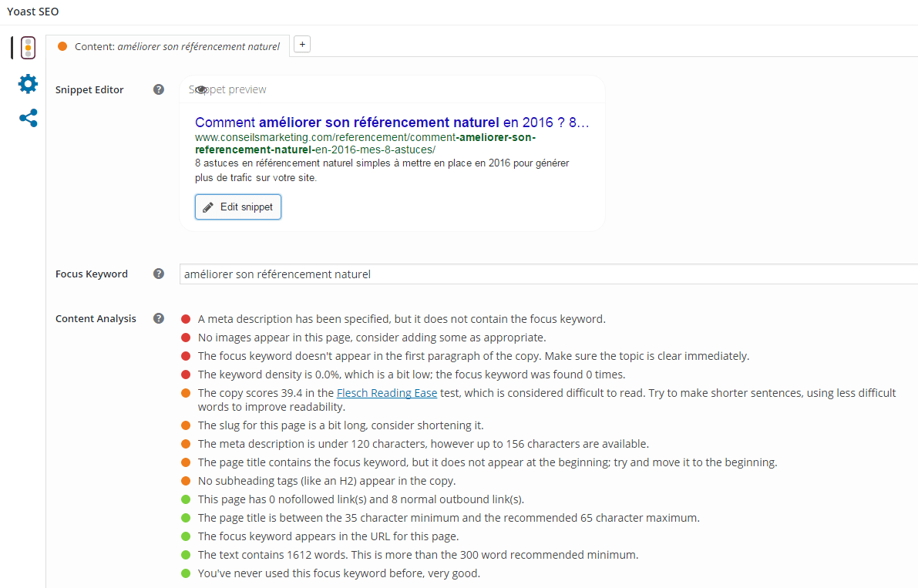Click 'meta description is under 120 characters' message

423,444
